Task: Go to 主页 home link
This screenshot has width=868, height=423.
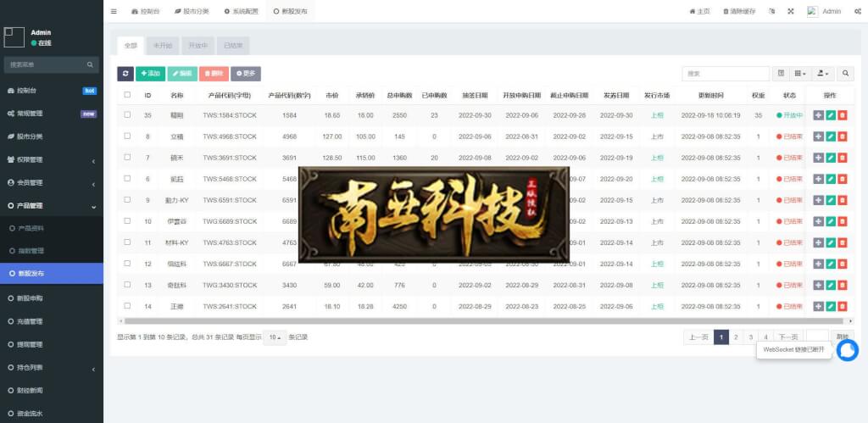Action: pyautogui.click(x=699, y=11)
